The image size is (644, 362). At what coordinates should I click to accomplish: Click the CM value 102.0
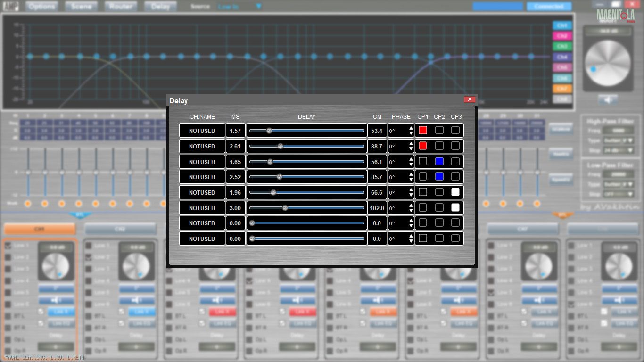point(377,208)
